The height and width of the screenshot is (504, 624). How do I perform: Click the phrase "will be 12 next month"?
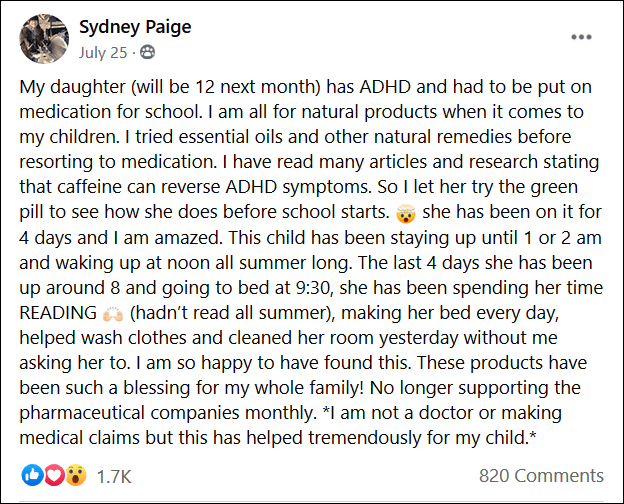click(x=226, y=87)
